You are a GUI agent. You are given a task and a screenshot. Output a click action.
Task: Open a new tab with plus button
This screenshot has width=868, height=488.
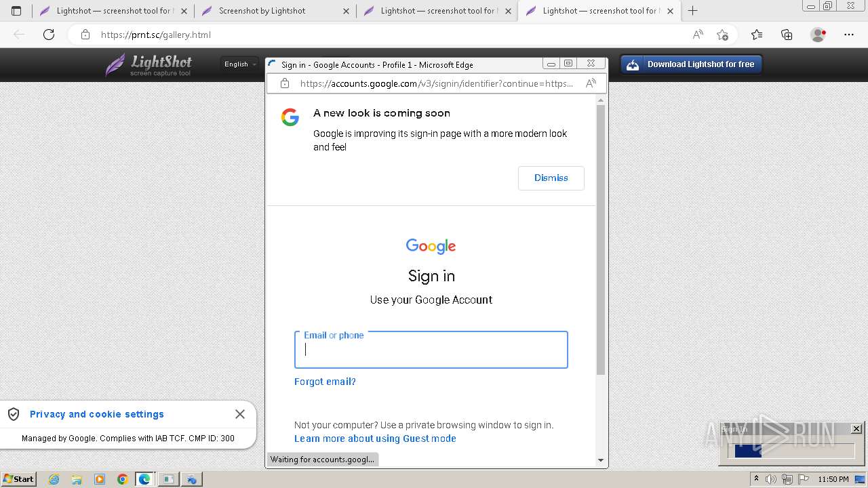[692, 11]
